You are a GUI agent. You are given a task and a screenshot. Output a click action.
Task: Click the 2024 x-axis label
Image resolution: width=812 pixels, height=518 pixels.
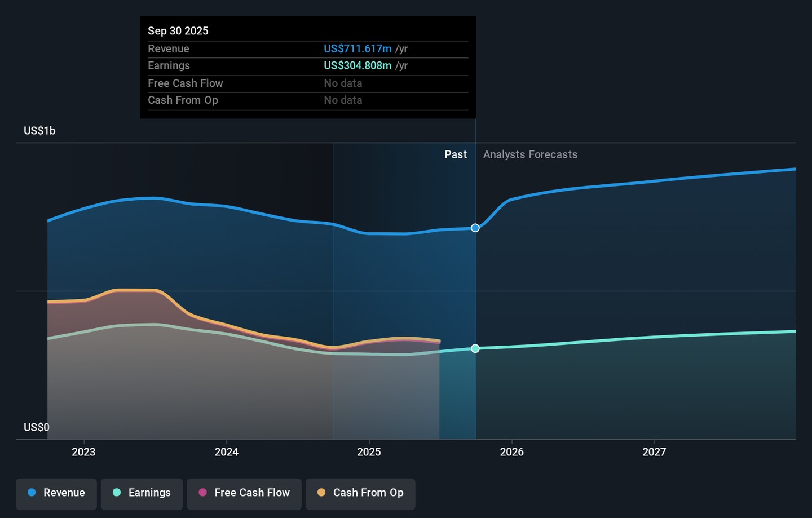[x=226, y=452]
